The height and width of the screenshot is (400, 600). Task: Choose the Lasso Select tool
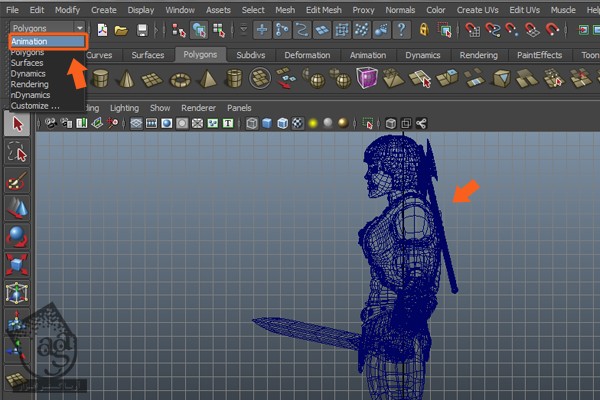[x=17, y=152]
